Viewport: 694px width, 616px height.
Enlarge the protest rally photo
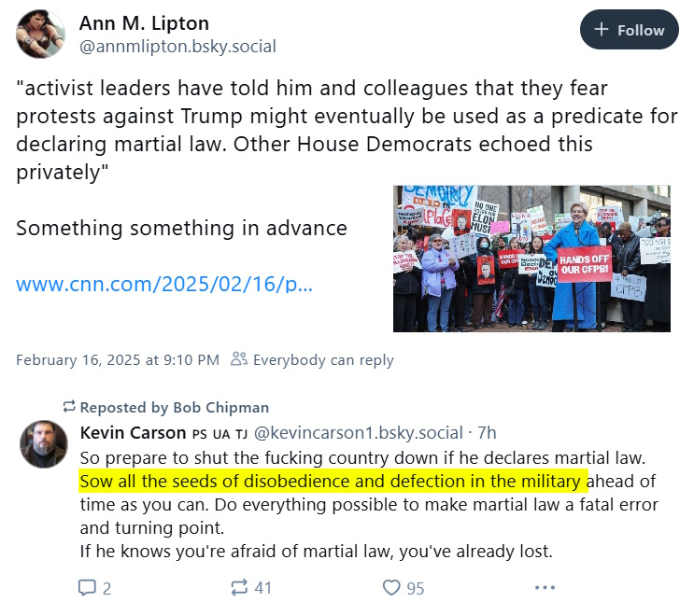(531, 259)
